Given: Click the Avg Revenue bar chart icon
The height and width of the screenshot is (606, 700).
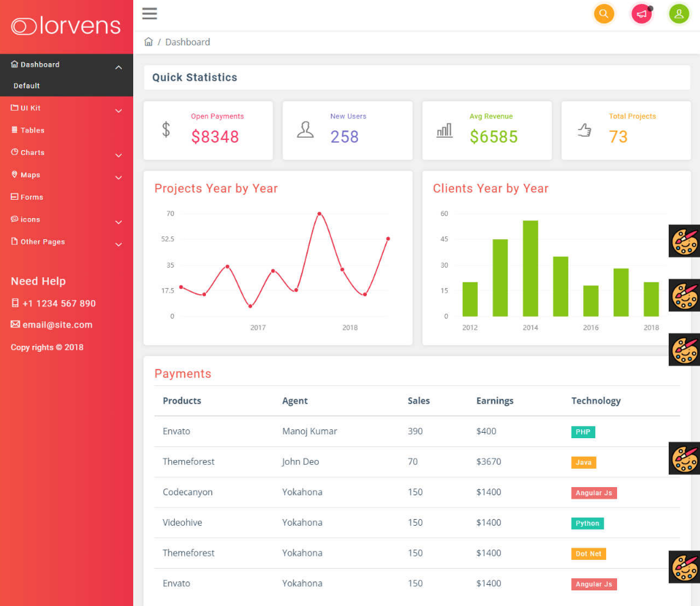Looking at the screenshot, I should point(444,130).
